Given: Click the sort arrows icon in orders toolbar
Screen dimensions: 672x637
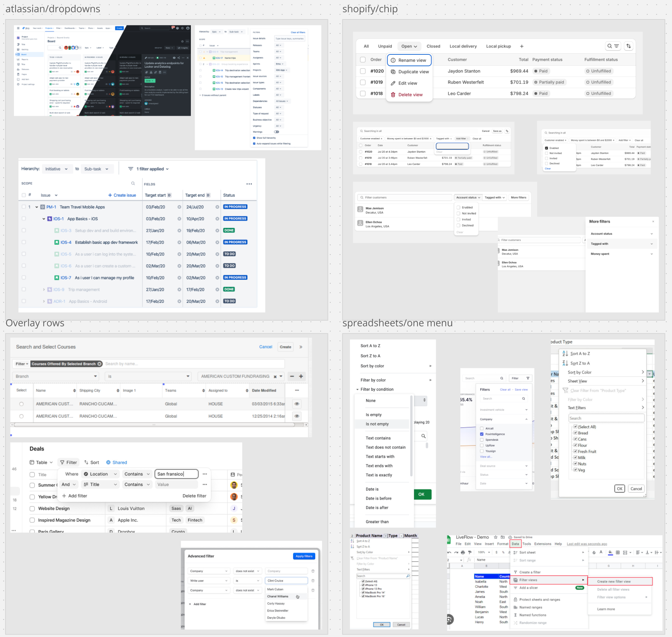Looking at the screenshot, I should pyautogui.click(x=628, y=46).
